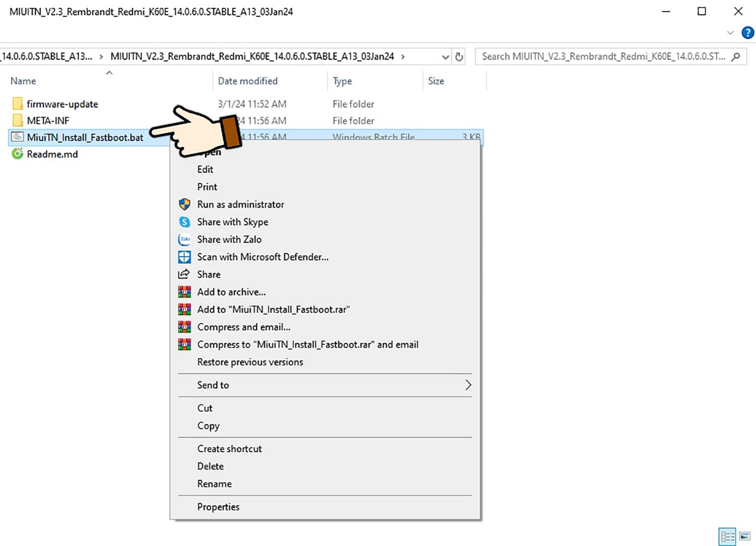The height and width of the screenshot is (546, 756).
Task: Select META-INF folder name
Action: tap(48, 120)
